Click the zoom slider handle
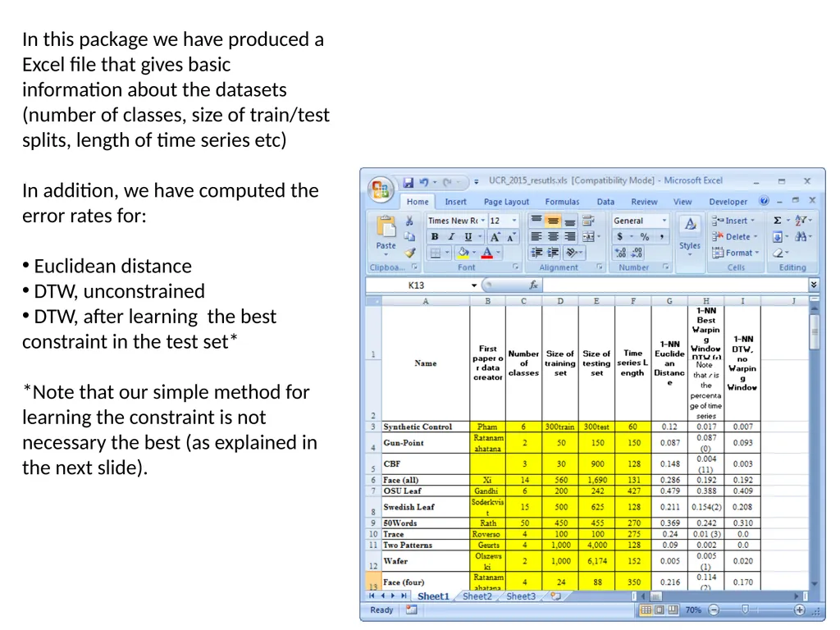 click(x=745, y=609)
